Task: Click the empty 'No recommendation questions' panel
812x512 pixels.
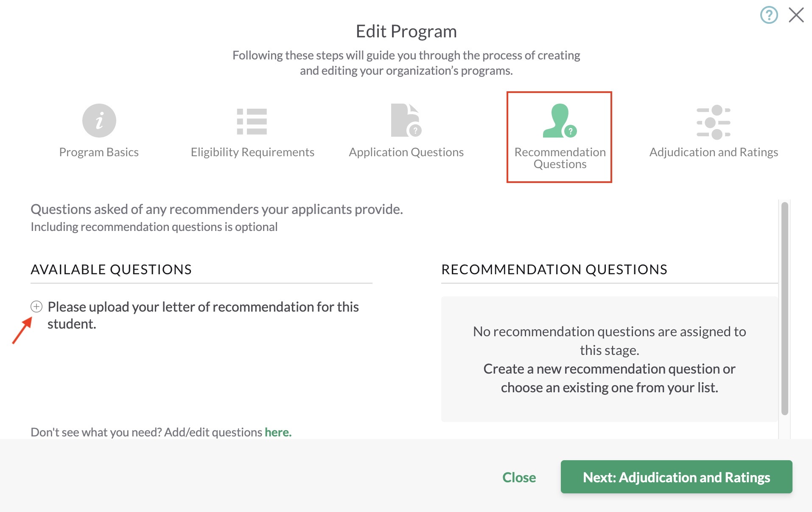Action: click(609, 359)
